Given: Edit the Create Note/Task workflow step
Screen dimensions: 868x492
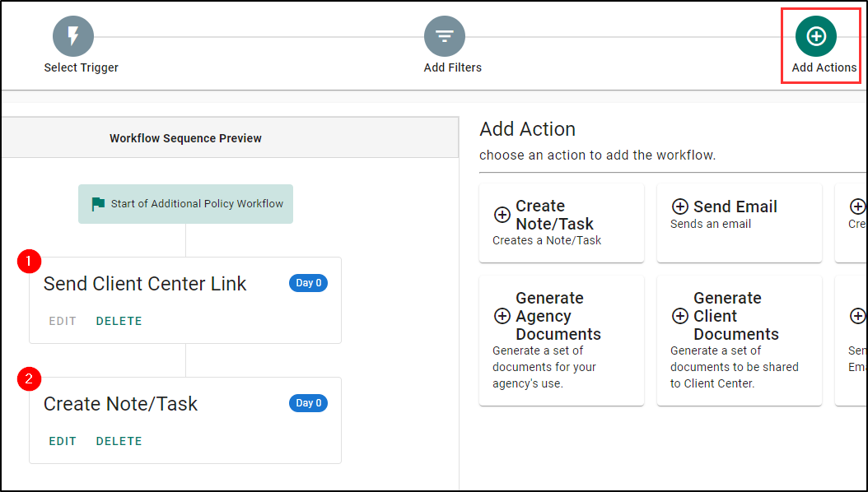Looking at the screenshot, I should coord(63,441).
